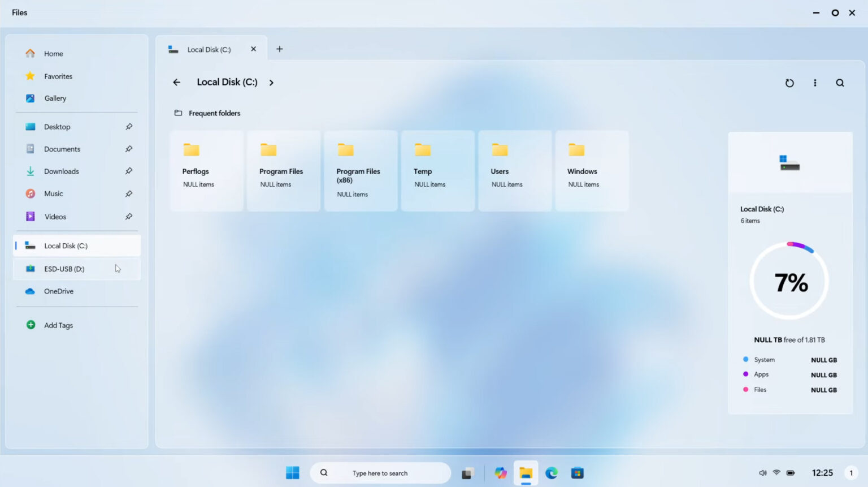This screenshot has width=868, height=487.
Task: Open OneDrive from the sidebar
Action: coord(59,291)
